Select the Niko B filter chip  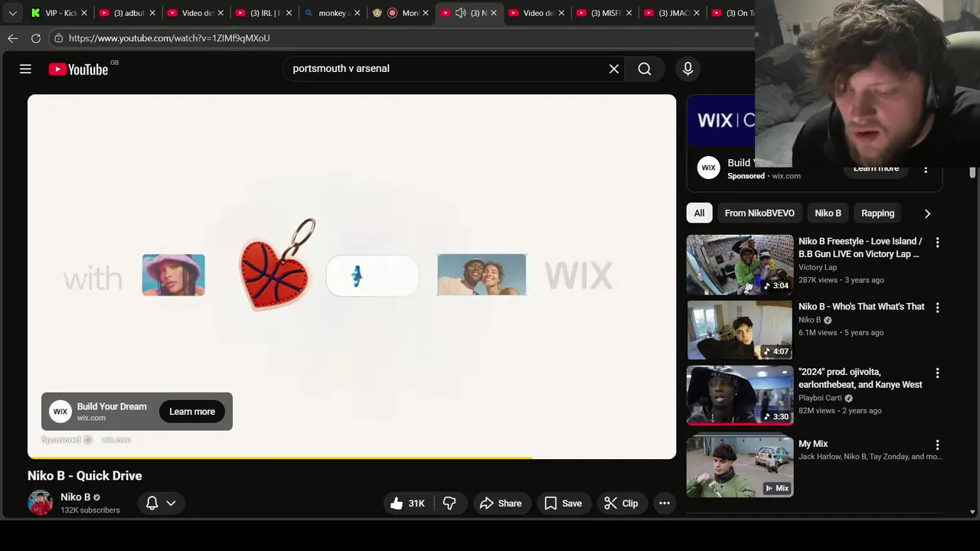pos(828,214)
